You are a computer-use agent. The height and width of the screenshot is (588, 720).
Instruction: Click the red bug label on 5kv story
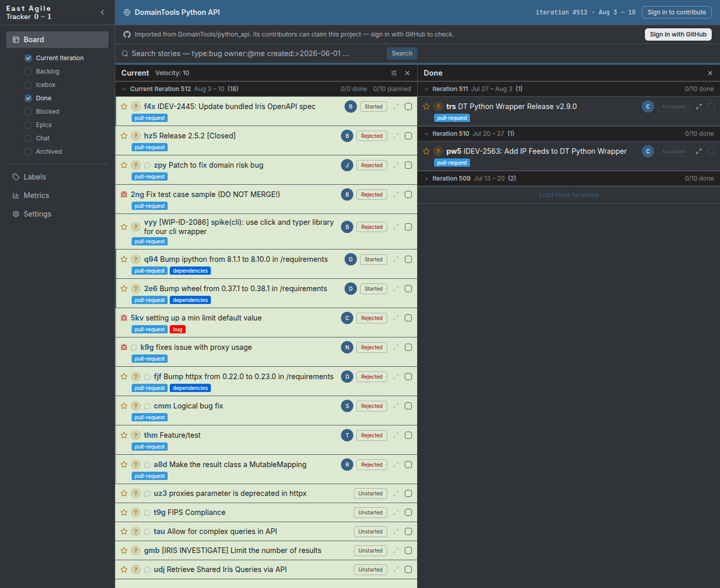(178, 329)
